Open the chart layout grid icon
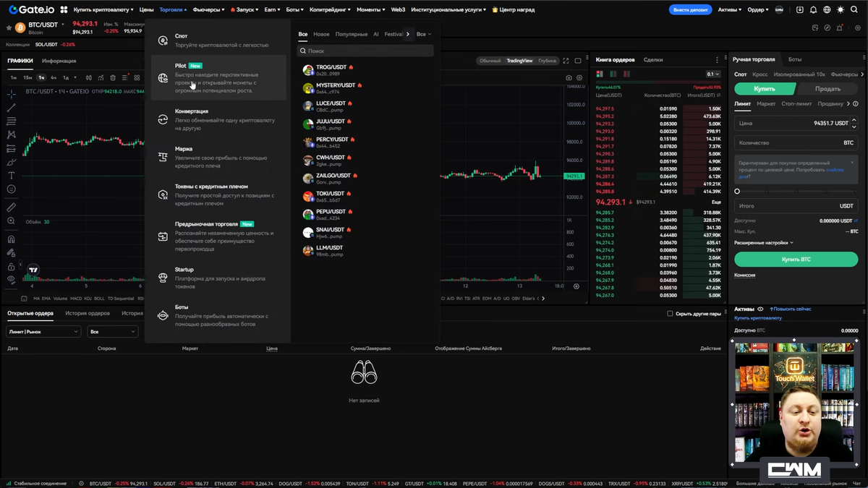The width and height of the screenshot is (868, 488). point(137,77)
